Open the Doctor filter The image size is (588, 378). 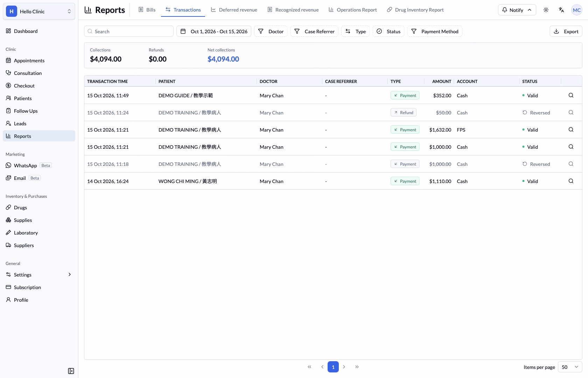point(271,31)
